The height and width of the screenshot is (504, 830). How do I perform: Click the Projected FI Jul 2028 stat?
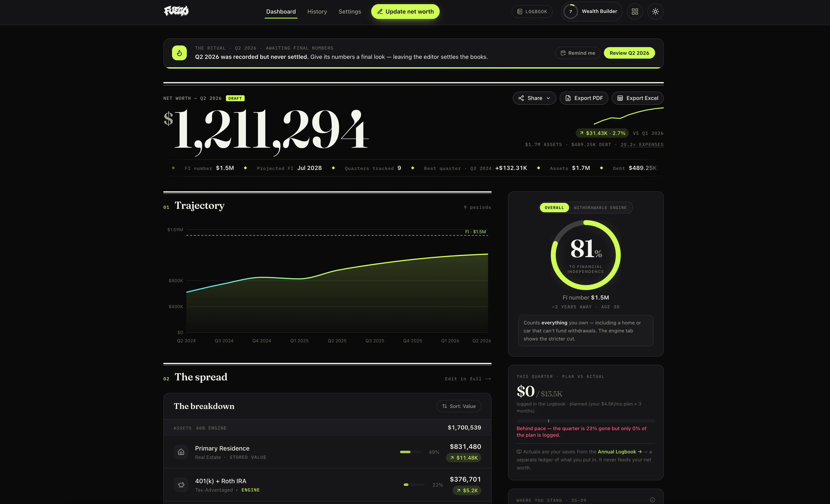(289, 168)
